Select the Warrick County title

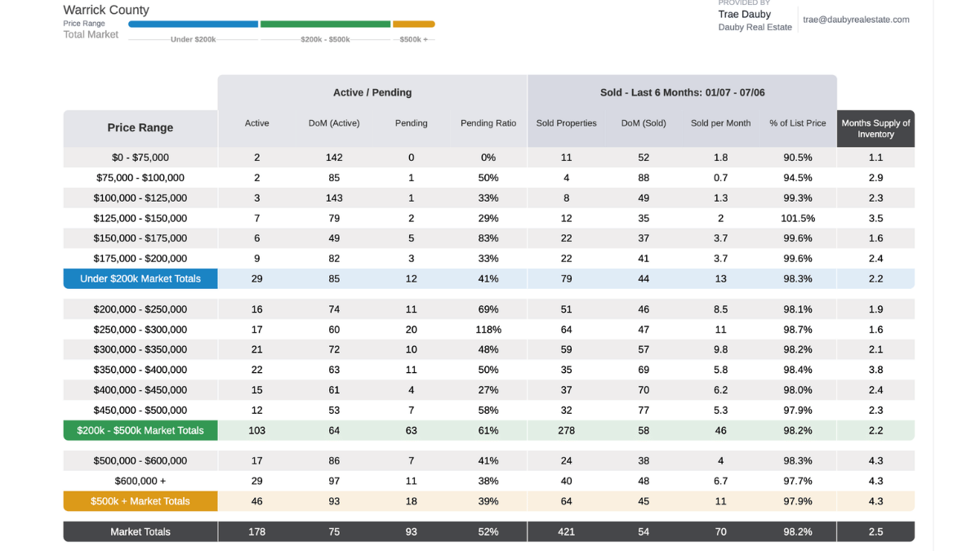click(106, 10)
